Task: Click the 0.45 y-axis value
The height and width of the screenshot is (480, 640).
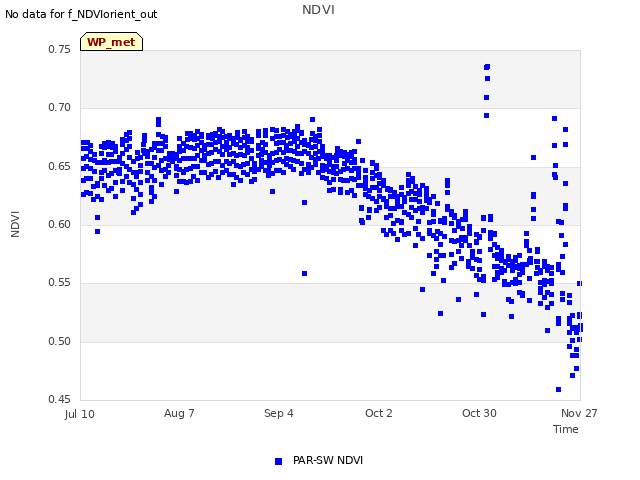Action: click(x=60, y=399)
